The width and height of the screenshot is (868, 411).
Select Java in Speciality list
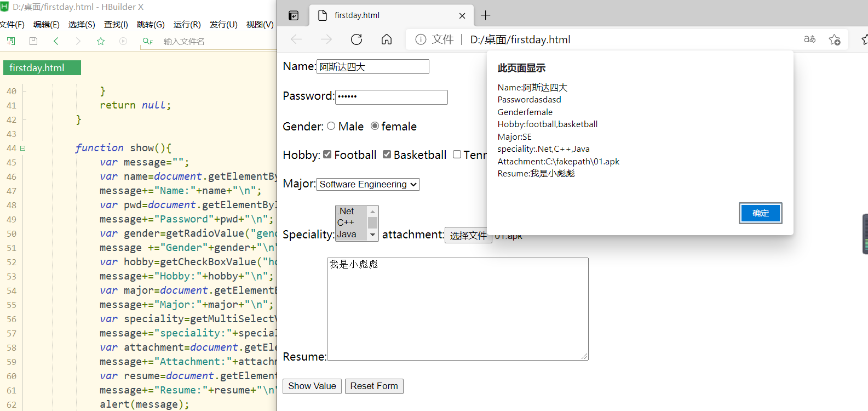(351, 234)
